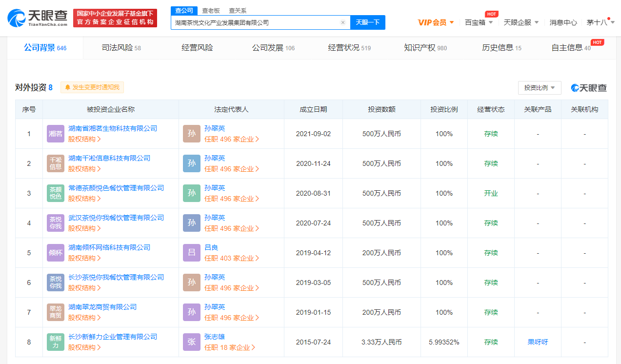Expand the VIP会员 dropdown menu
Image resolution: width=621 pixels, height=364 pixels.
[x=436, y=22]
